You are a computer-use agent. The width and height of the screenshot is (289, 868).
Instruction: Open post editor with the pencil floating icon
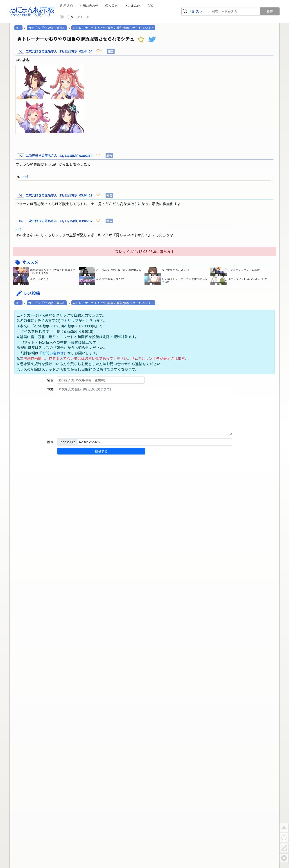click(x=284, y=847)
